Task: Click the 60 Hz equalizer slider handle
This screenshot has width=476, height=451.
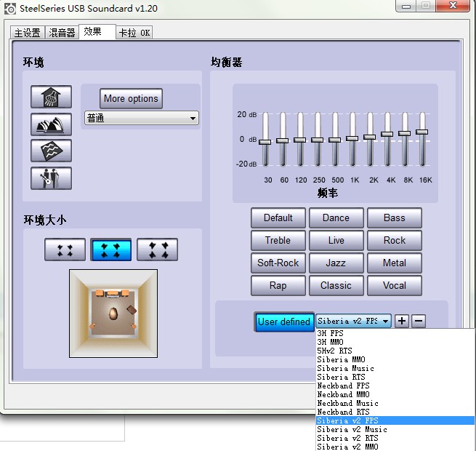Action: [282, 140]
